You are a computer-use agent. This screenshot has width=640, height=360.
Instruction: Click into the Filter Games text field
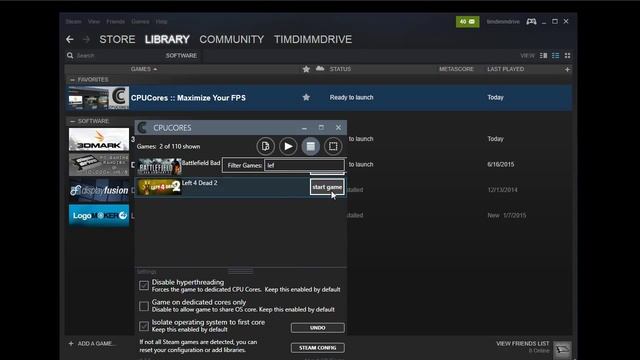(304, 165)
